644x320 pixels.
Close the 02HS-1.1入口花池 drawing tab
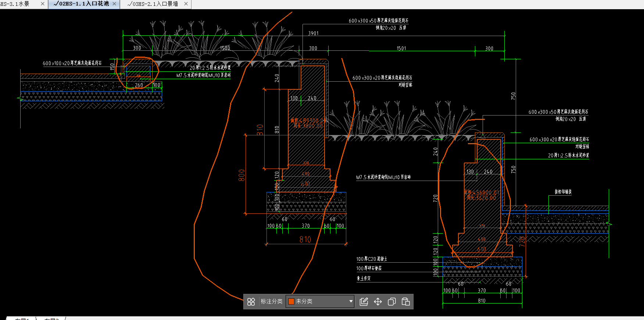coord(114,4)
